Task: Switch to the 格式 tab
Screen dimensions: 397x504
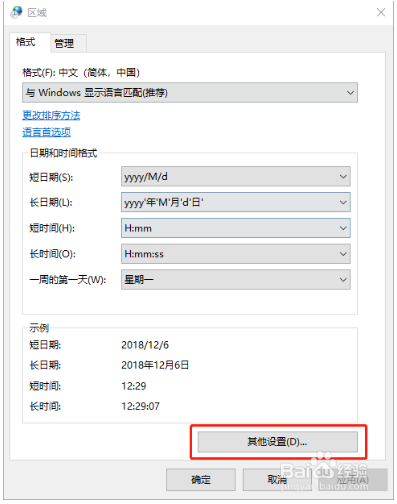Action: pos(30,42)
